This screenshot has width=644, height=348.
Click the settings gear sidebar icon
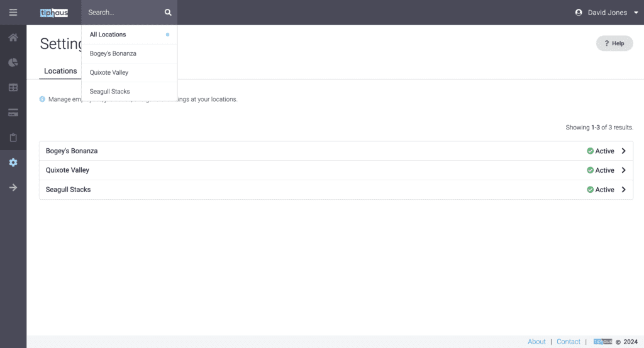point(13,163)
